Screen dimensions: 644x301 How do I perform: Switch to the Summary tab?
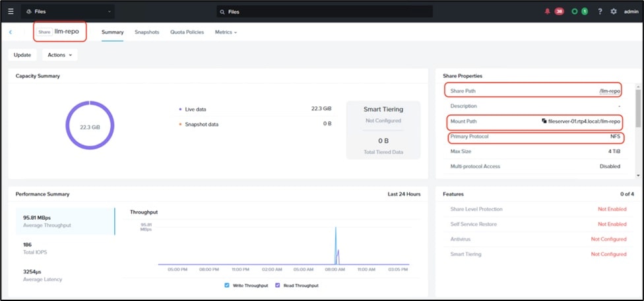[x=113, y=32]
